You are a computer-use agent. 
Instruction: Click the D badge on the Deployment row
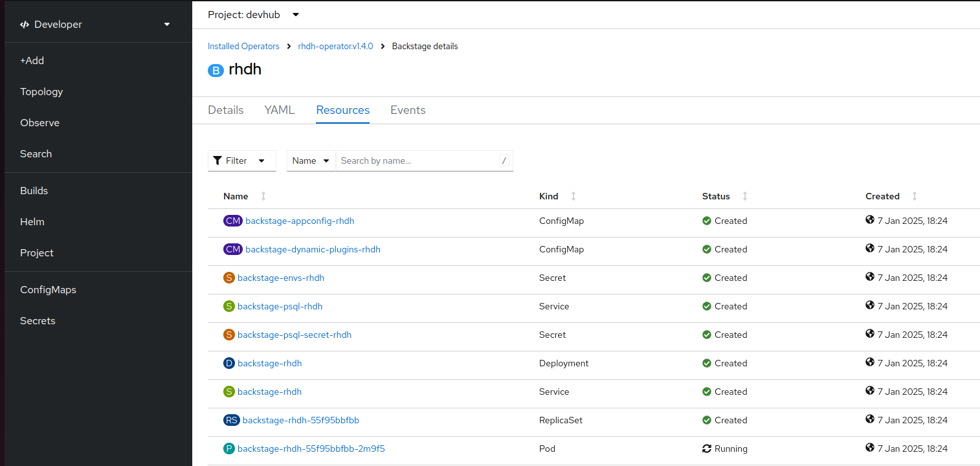[x=228, y=363]
